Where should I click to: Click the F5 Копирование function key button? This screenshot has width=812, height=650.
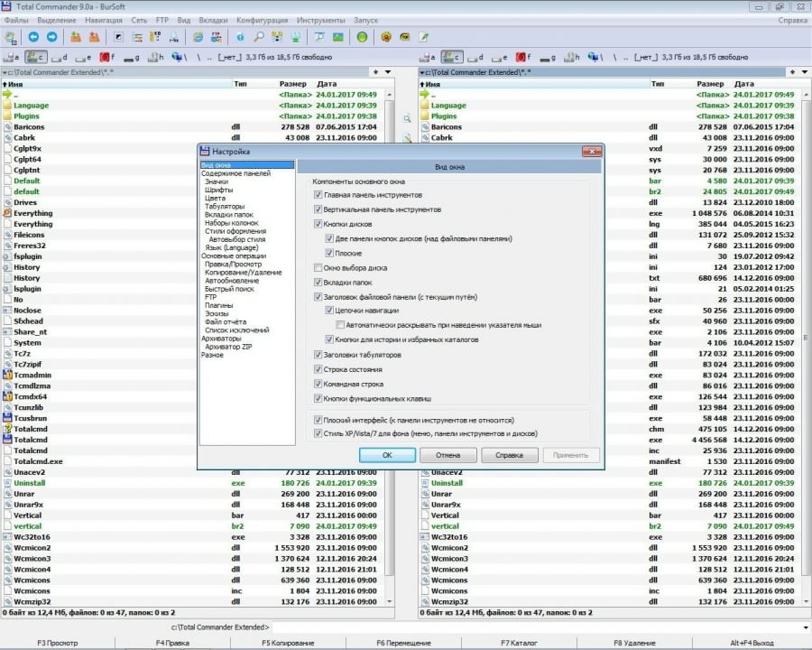(288, 643)
